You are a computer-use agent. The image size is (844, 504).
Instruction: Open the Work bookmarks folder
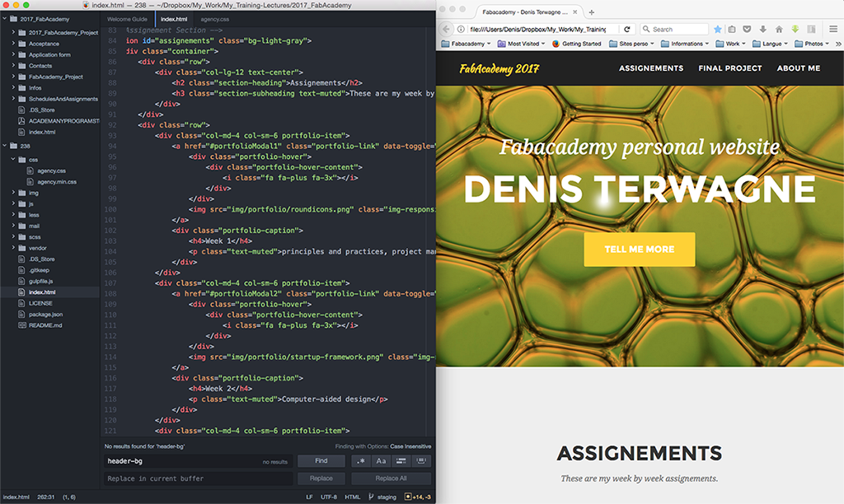[731, 44]
